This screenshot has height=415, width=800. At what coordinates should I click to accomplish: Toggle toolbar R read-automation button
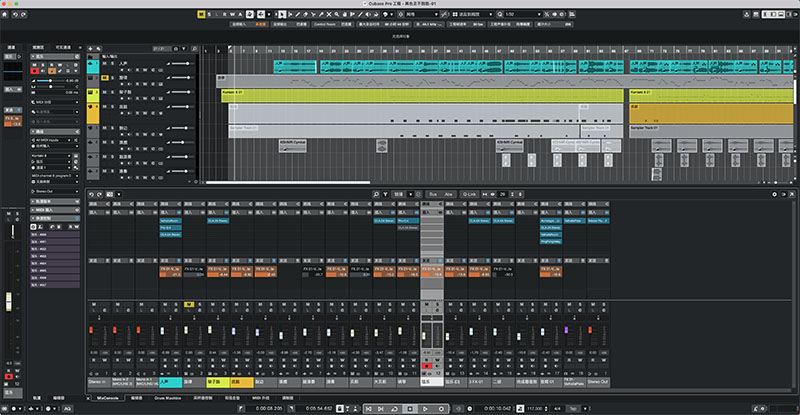(x=224, y=14)
